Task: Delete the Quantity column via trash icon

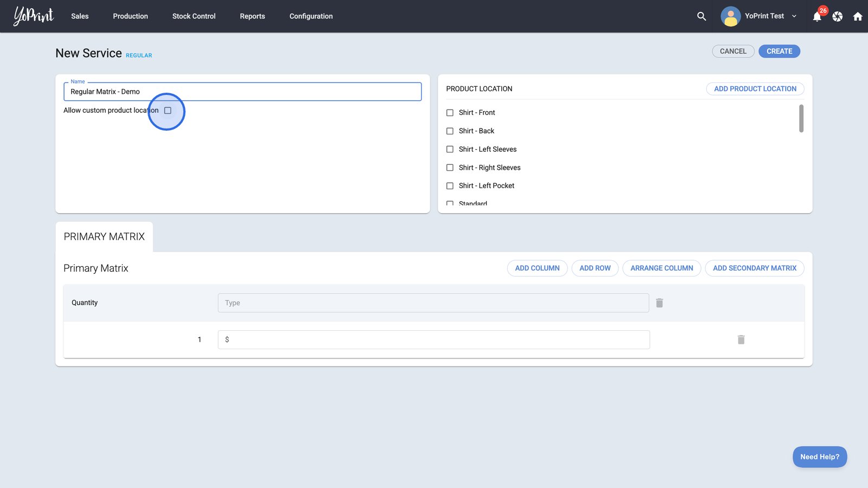Action: coord(660,303)
